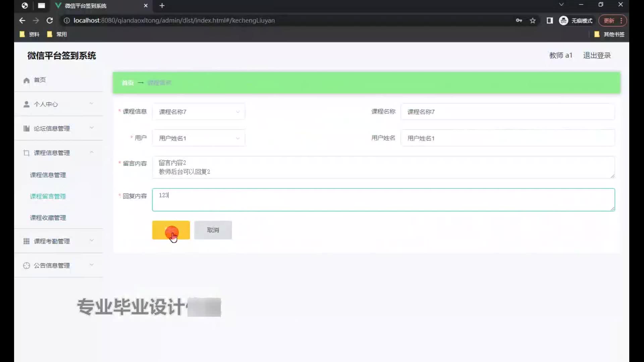Open 课程收藏管理 in the sidebar
This screenshot has width=644, height=362.
pos(48,218)
